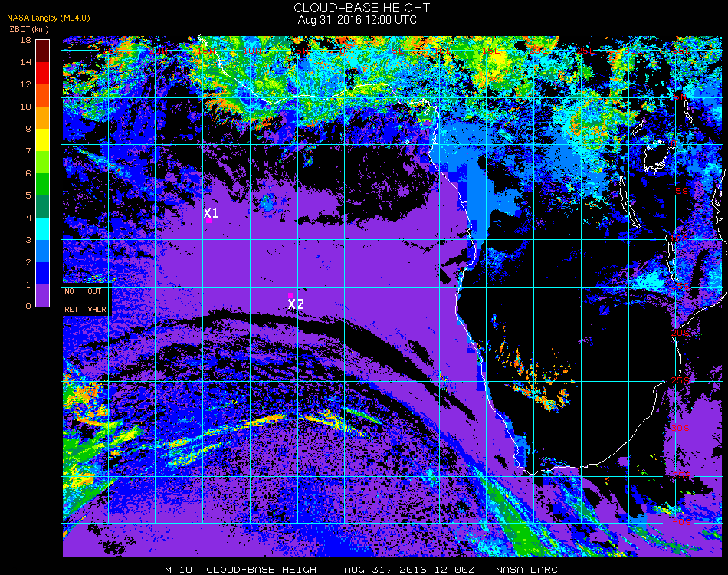Click the 5S latitude label
Screen dimensions: 728x575
pos(681,192)
